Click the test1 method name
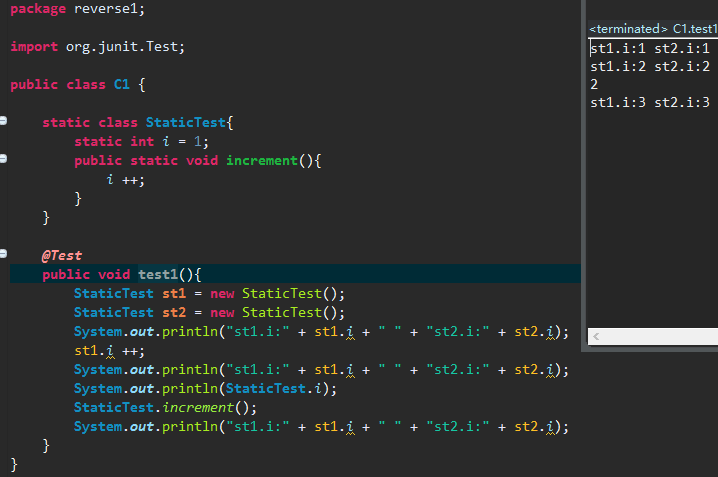The image size is (718, 477). pos(158,274)
